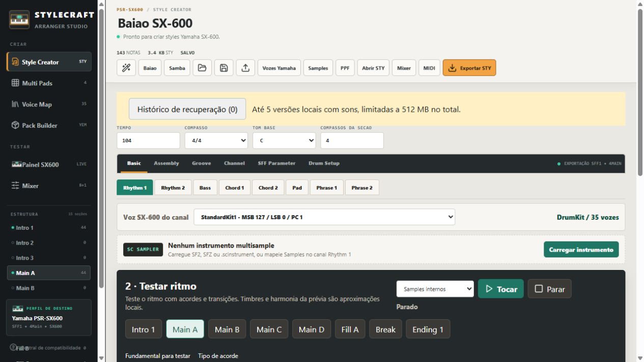Open the SFF Parameter tab
This screenshot has height=362, width=644.
coord(276,163)
